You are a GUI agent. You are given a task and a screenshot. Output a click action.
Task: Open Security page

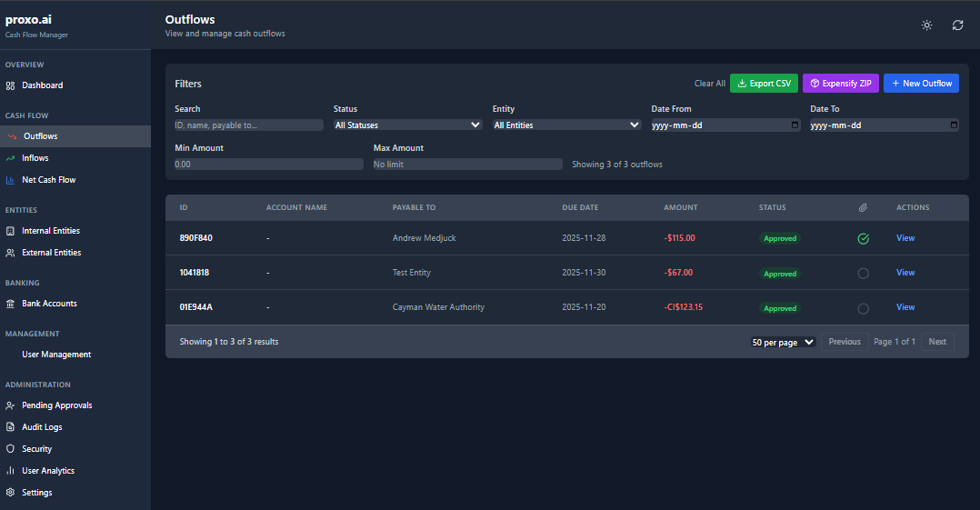(x=75, y=449)
